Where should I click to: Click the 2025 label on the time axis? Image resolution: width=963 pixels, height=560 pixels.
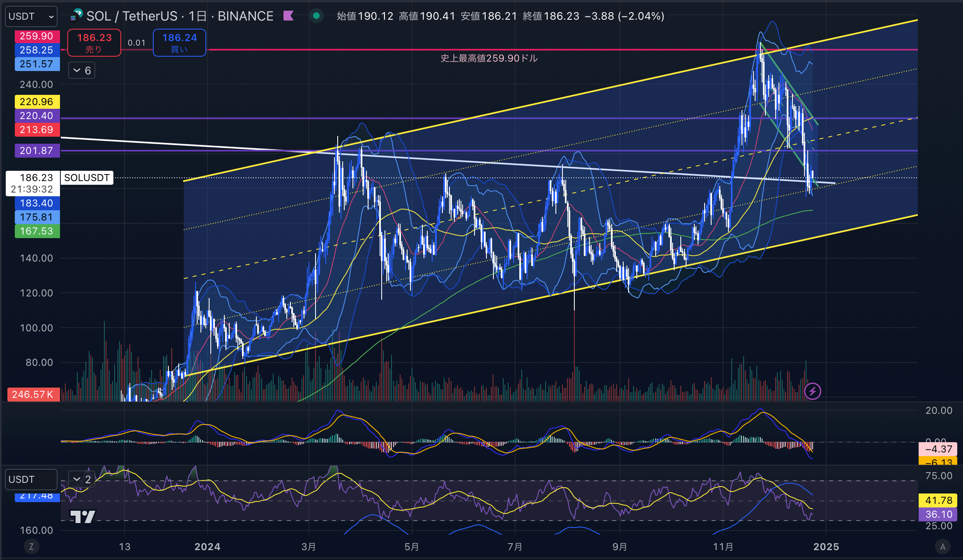[x=826, y=547]
